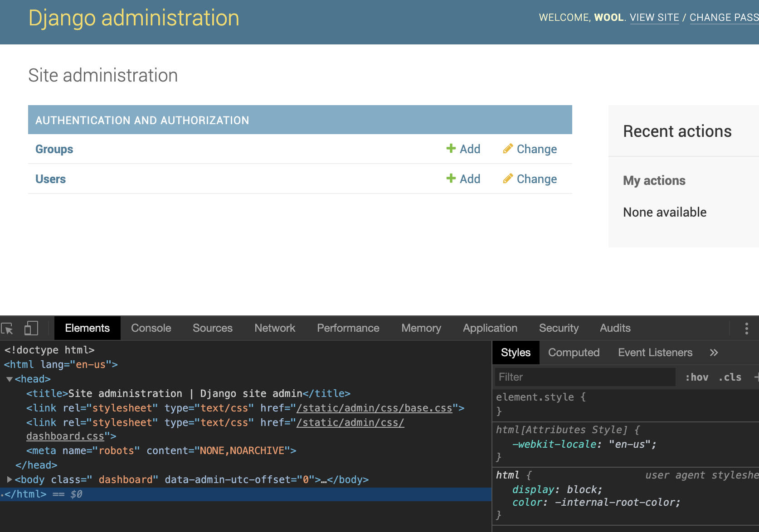Click the Django administration title link
Screen dimensions: 759x532
(134, 18)
